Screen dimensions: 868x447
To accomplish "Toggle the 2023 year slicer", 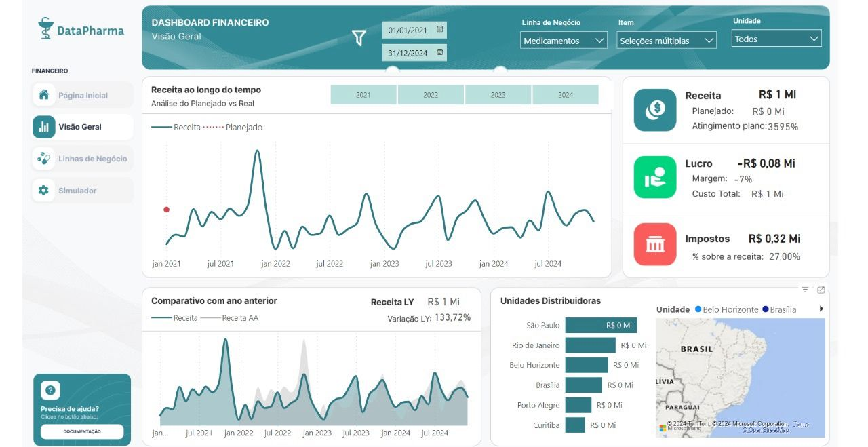I will pos(498,95).
